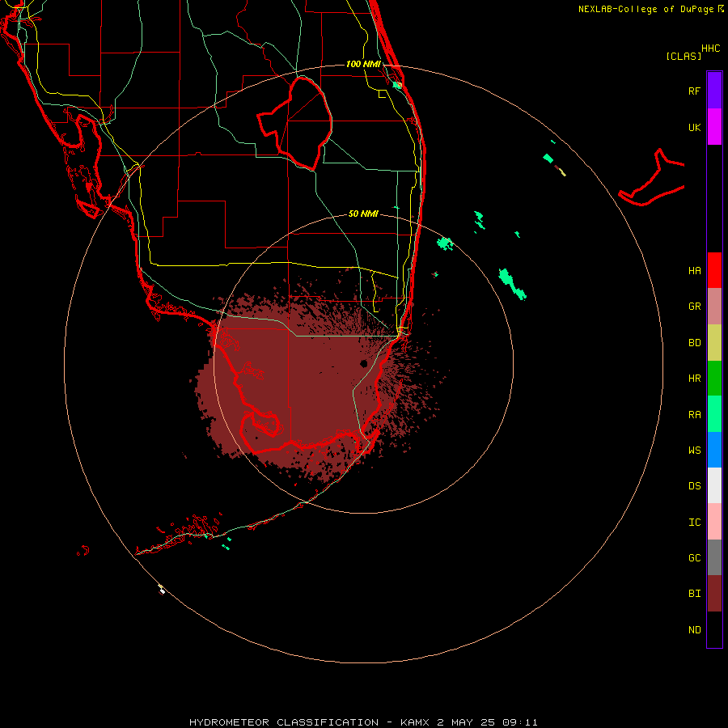728x728 pixels.
Task: Click the GR pink-brown legend swatch
Action: click(714, 307)
